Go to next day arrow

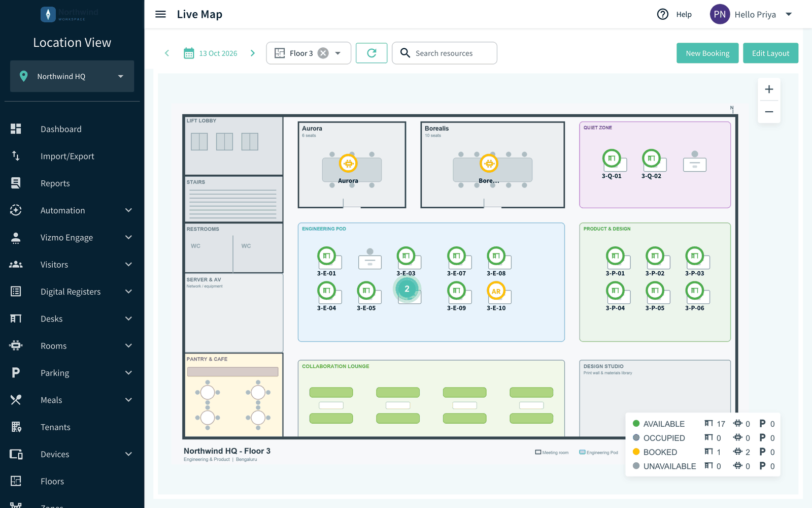tap(253, 53)
